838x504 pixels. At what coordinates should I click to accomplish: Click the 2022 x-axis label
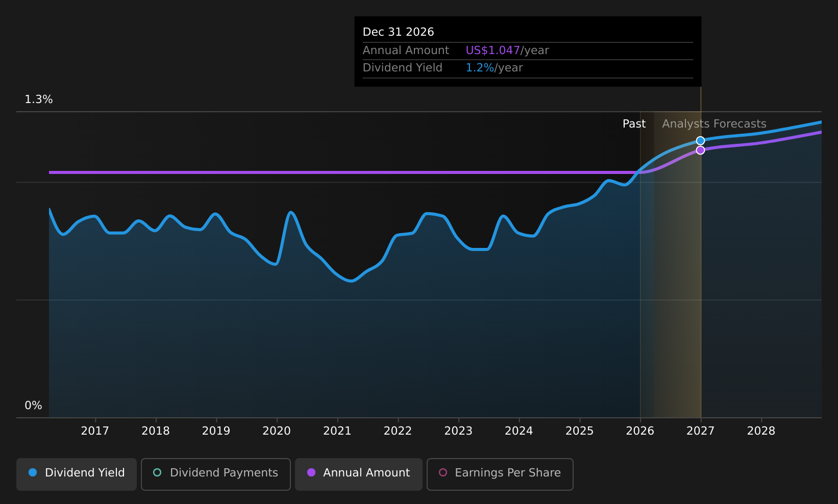398,431
